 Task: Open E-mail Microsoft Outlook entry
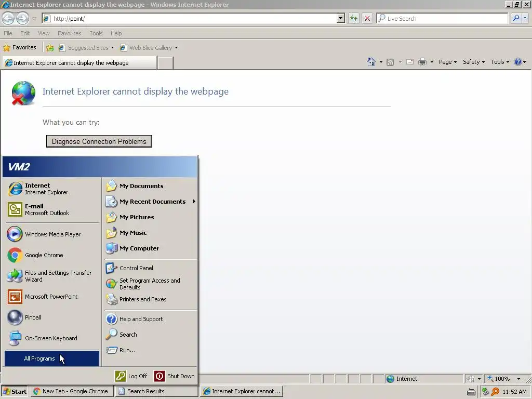tap(52, 209)
